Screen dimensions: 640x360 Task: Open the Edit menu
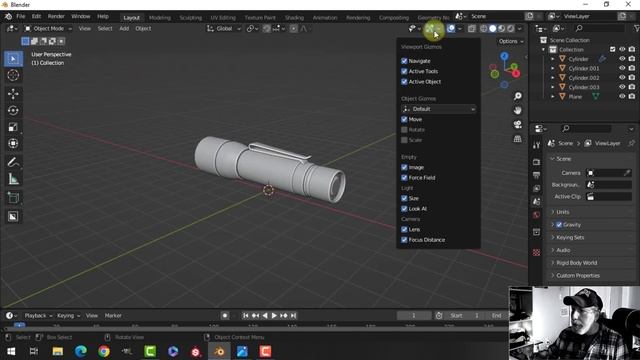(x=36, y=16)
